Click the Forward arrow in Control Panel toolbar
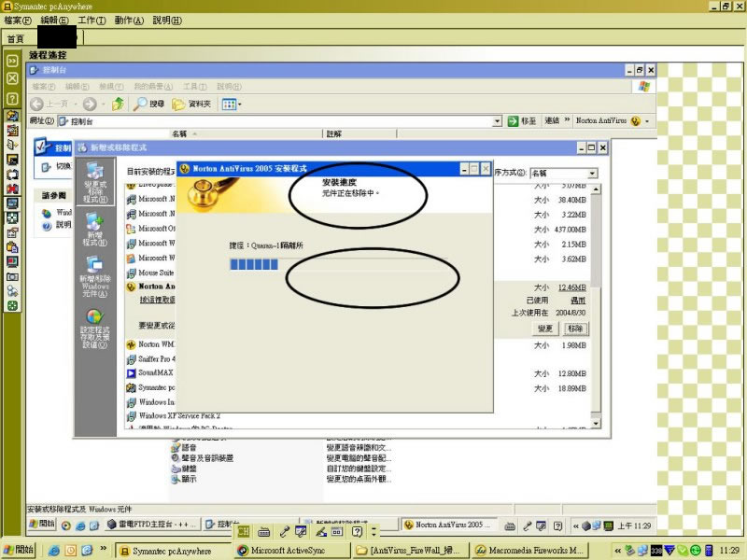Viewport: 747px width, 560px height. (90, 104)
